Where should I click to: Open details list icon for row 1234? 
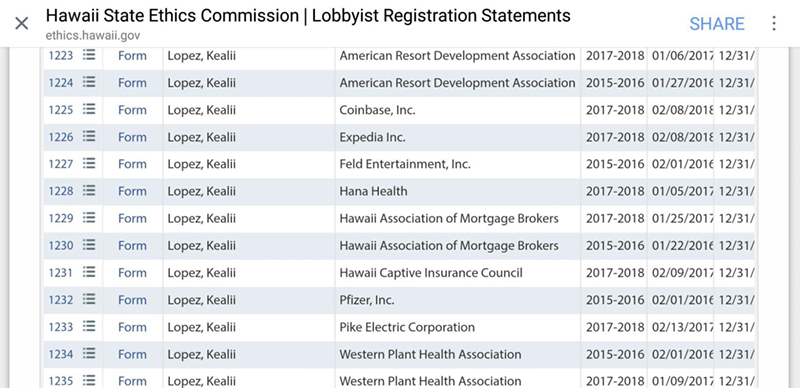coord(89,353)
